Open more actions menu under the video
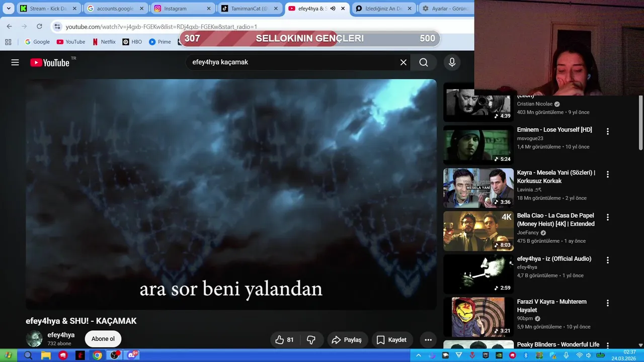This screenshot has width=644, height=362. pyautogui.click(x=428, y=340)
